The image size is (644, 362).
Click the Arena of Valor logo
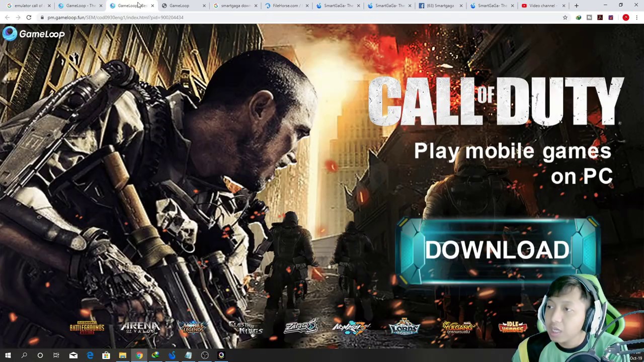[140, 327]
